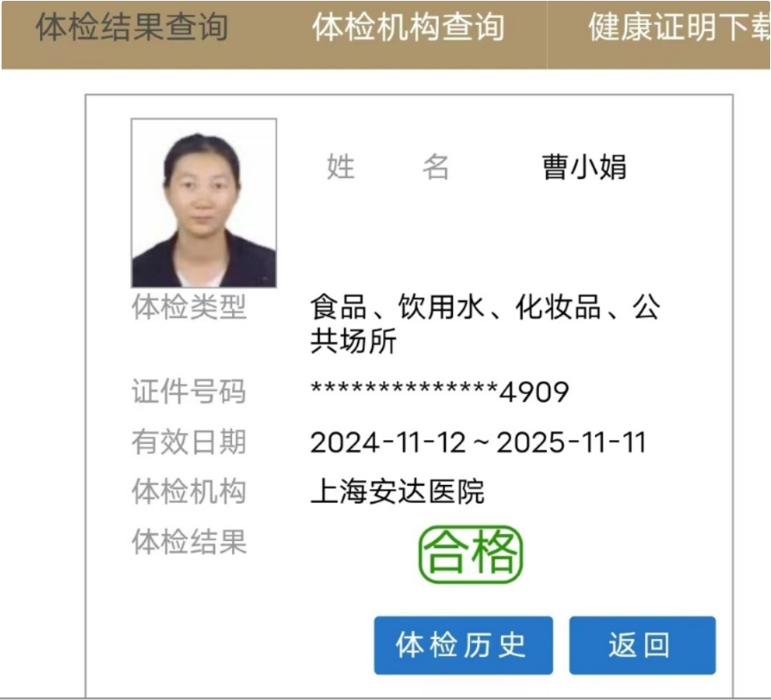Image resolution: width=771 pixels, height=700 pixels.
Task: Click the ID portrait photo thumbnail
Action: [x=203, y=202]
